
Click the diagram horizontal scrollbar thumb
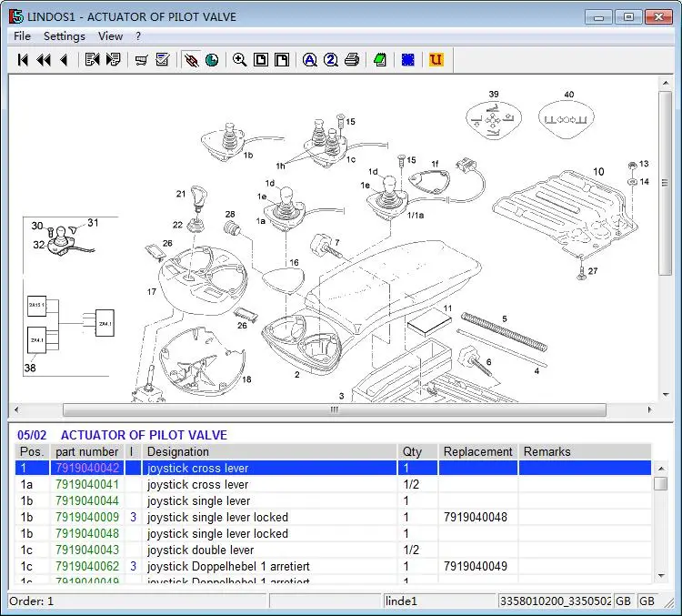pyautogui.click(x=334, y=410)
